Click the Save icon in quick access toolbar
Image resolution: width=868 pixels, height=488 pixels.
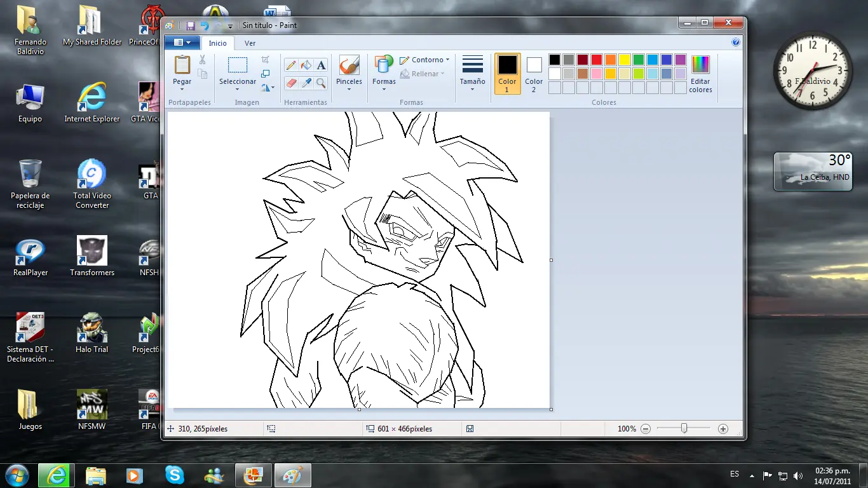pos(191,26)
